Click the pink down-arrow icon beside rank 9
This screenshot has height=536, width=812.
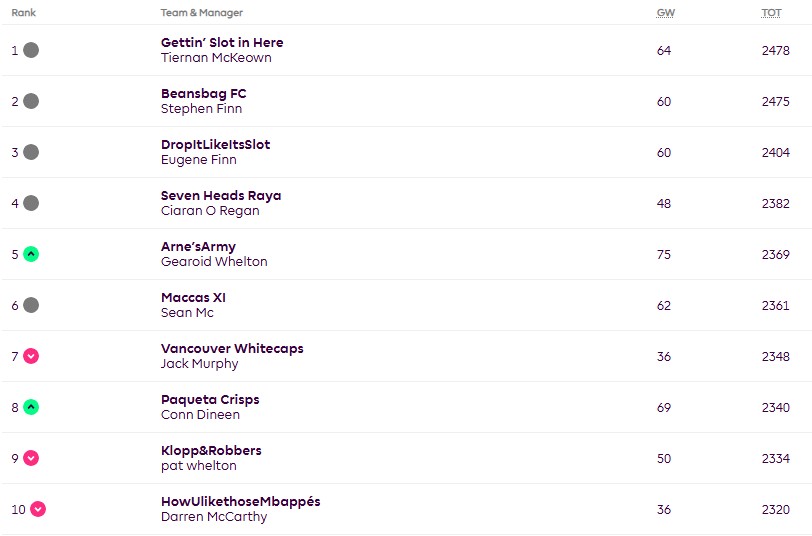(x=31, y=458)
